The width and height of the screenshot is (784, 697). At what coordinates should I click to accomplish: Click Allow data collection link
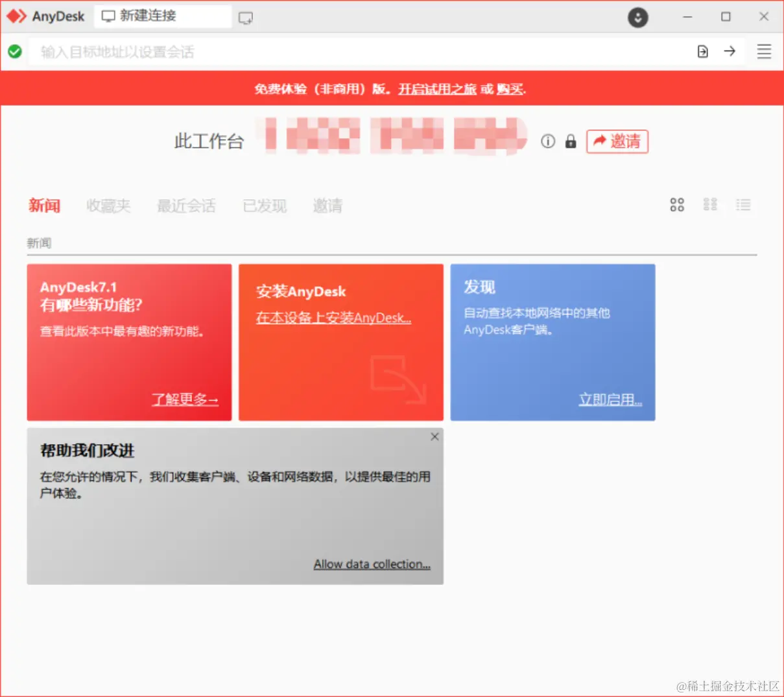(x=372, y=564)
